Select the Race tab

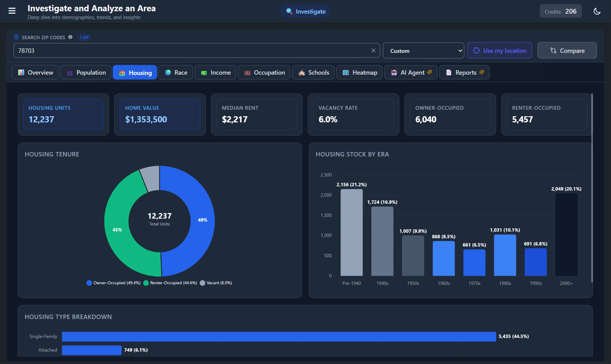click(175, 73)
